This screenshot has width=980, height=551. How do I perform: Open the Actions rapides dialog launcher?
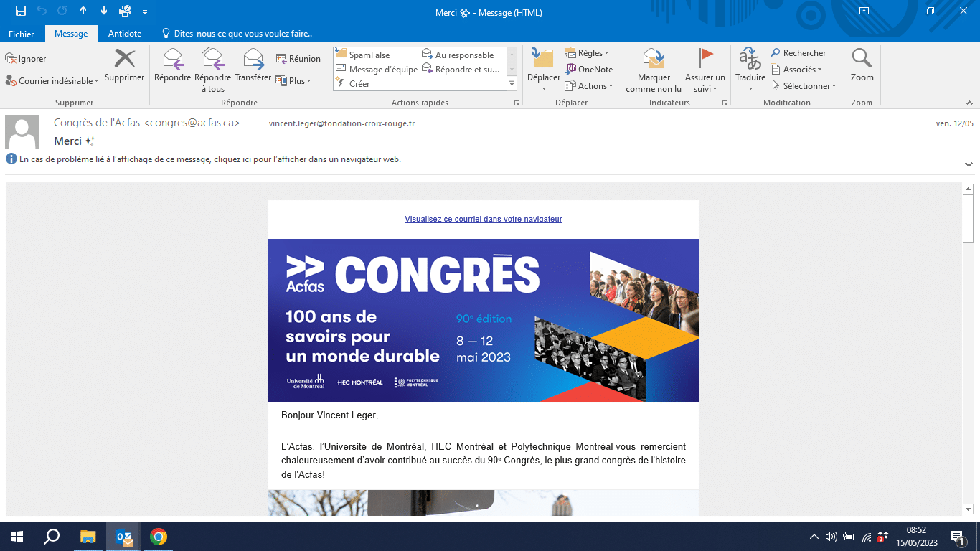click(x=517, y=103)
